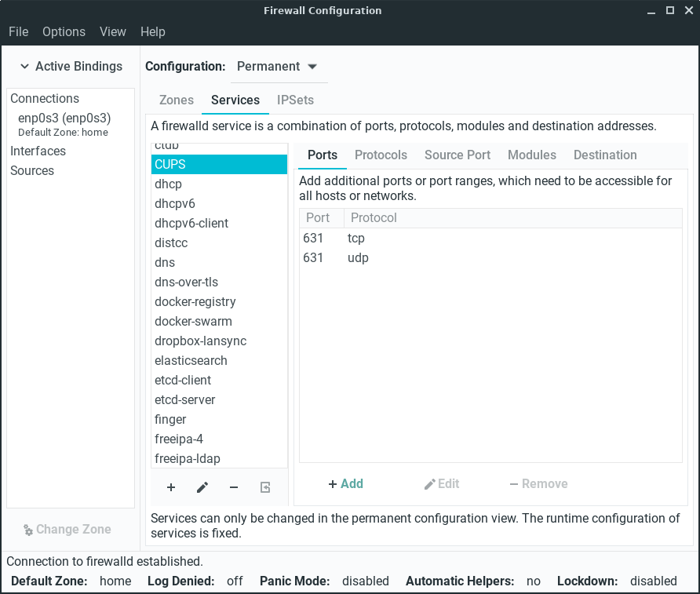
Task: Select the dhcpv6-client service
Action: coord(191,223)
